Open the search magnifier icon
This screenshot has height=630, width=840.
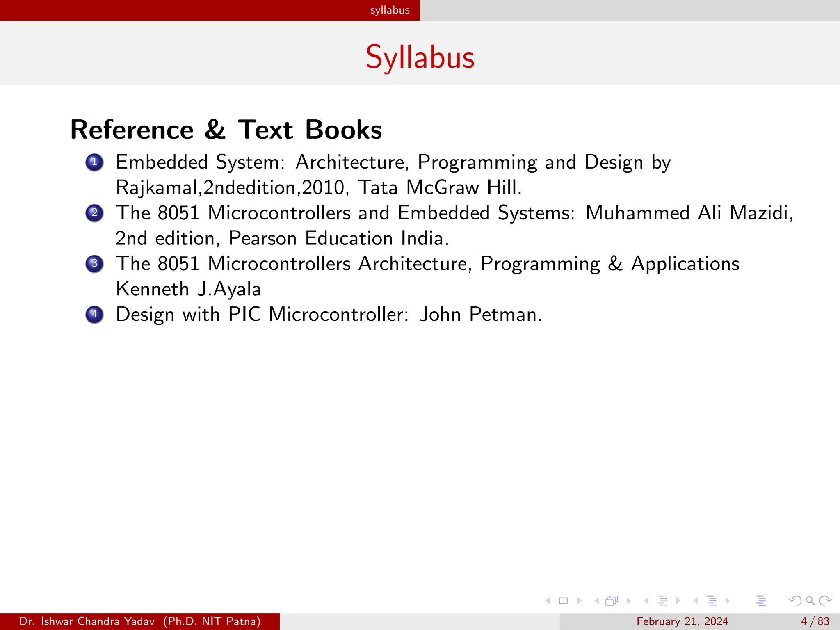810,601
